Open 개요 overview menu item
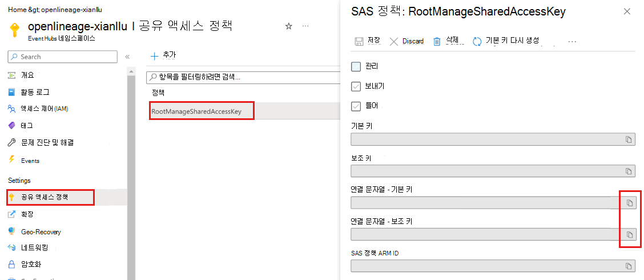The width and height of the screenshot is (644, 280). click(28, 75)
